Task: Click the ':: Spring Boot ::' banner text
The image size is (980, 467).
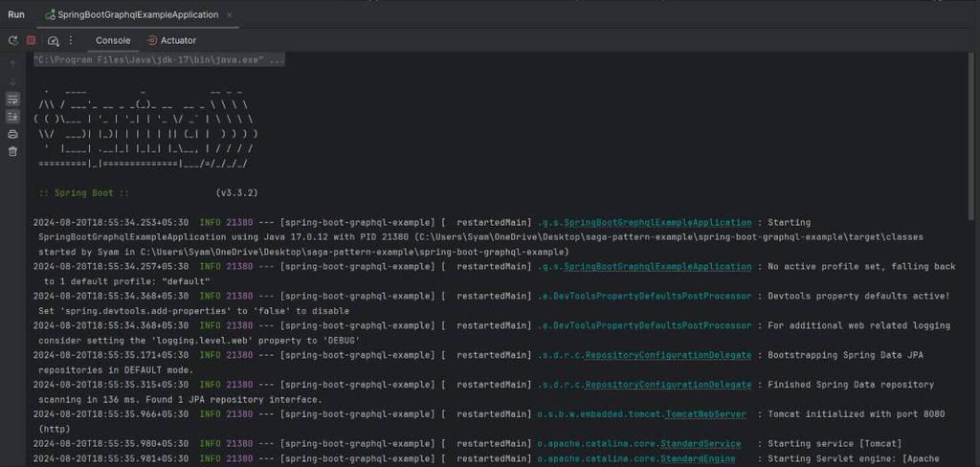Action: point(84,193)
